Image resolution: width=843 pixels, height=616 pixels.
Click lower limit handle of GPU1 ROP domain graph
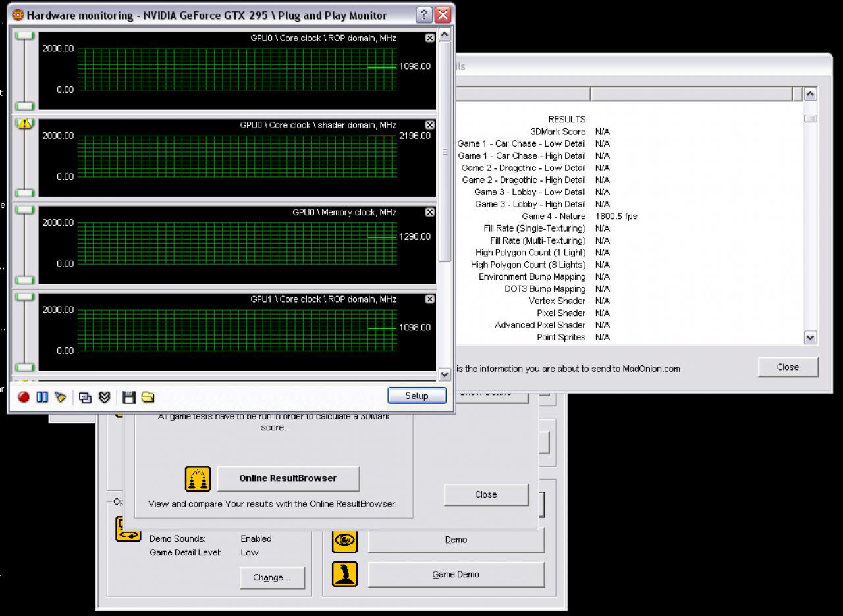pyautogui.click(x=25, y=367)
